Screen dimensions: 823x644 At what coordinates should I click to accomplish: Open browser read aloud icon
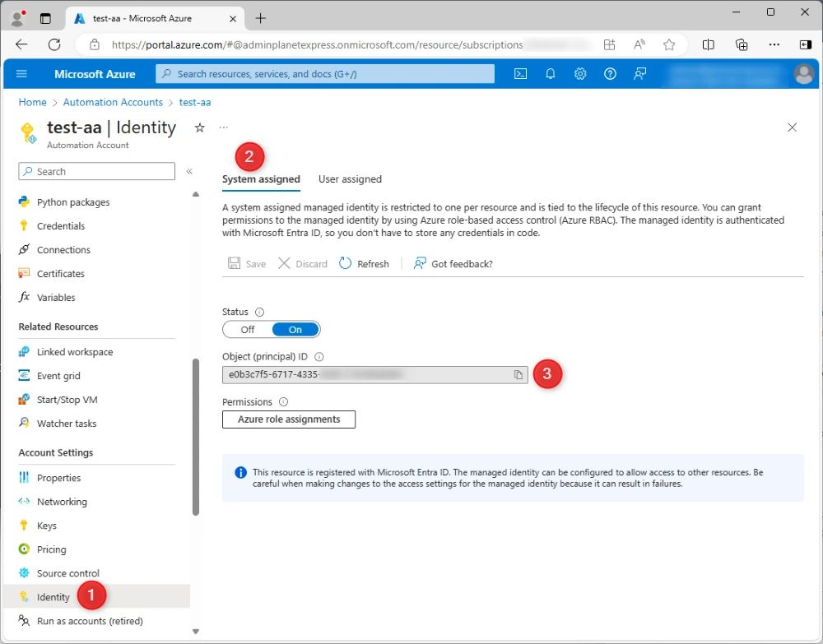[639, 44]
